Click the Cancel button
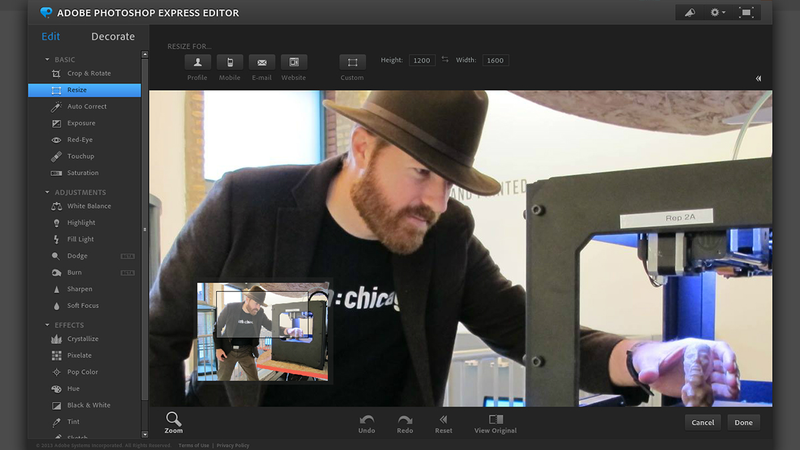The width and height of the screenshot is (800, 450). point(703,422)
